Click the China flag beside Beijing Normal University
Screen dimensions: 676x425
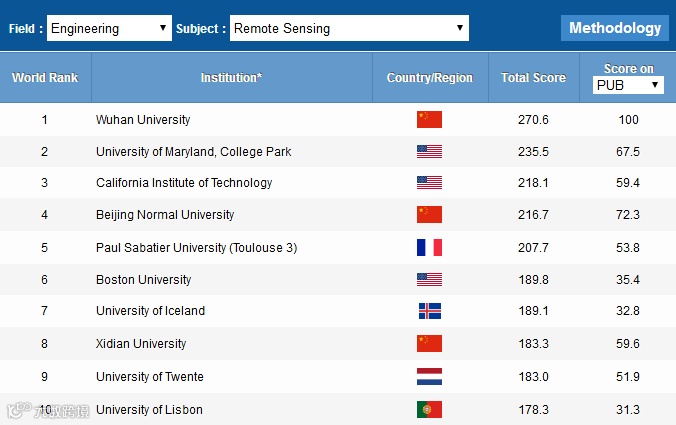coord(429,215)
